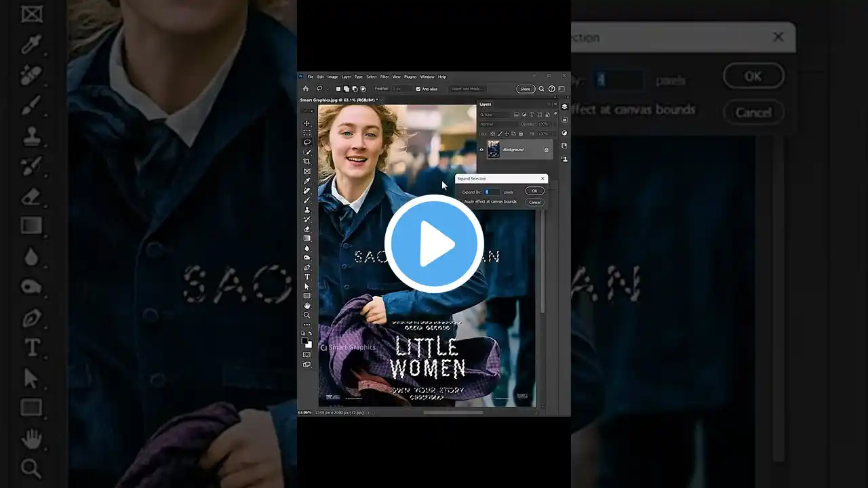This screenshot has height=488, width=868.
Task: Toggle Lock all padlock icon in Lock row
Action: coord(521,134)
